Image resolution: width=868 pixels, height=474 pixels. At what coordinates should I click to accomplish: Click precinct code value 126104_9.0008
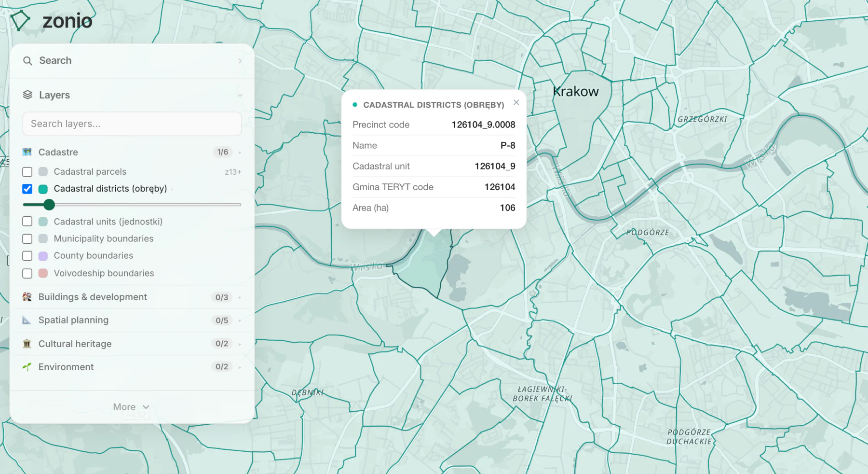pyautogui.click(x=483, y=125)
